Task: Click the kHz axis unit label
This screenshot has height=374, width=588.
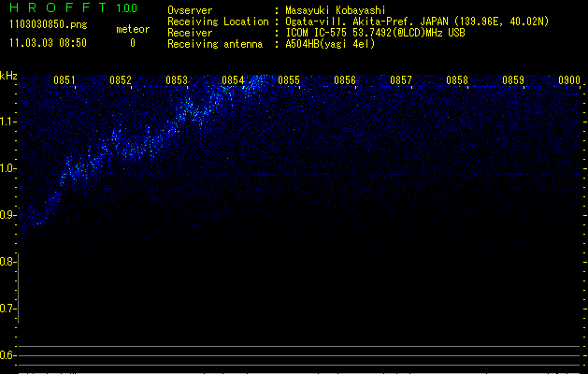Action: click(8, 76)
